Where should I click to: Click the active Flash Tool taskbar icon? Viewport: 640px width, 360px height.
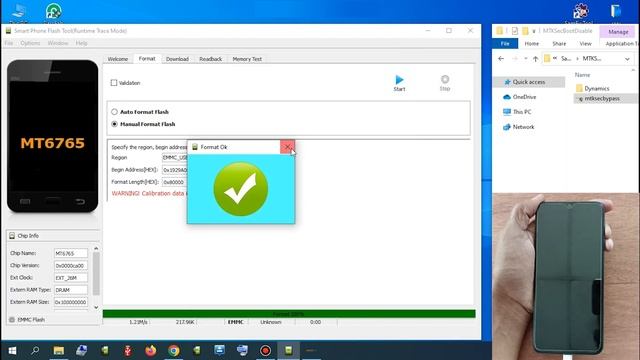pos(289,350)
